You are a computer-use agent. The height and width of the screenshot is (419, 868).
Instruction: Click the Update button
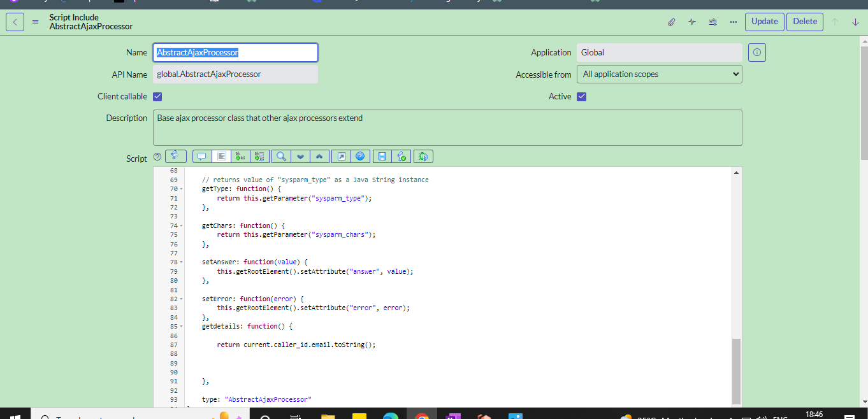tap(765, 22)
